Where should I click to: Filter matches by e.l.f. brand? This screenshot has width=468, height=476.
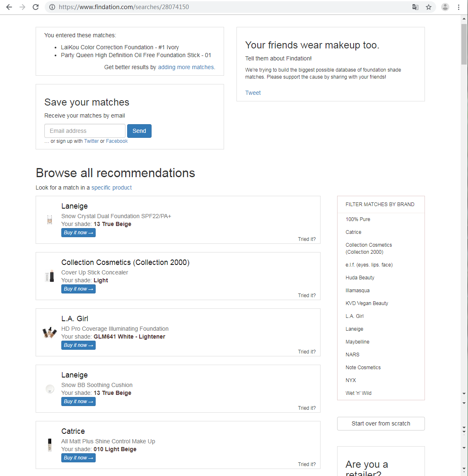click(369, 265)
